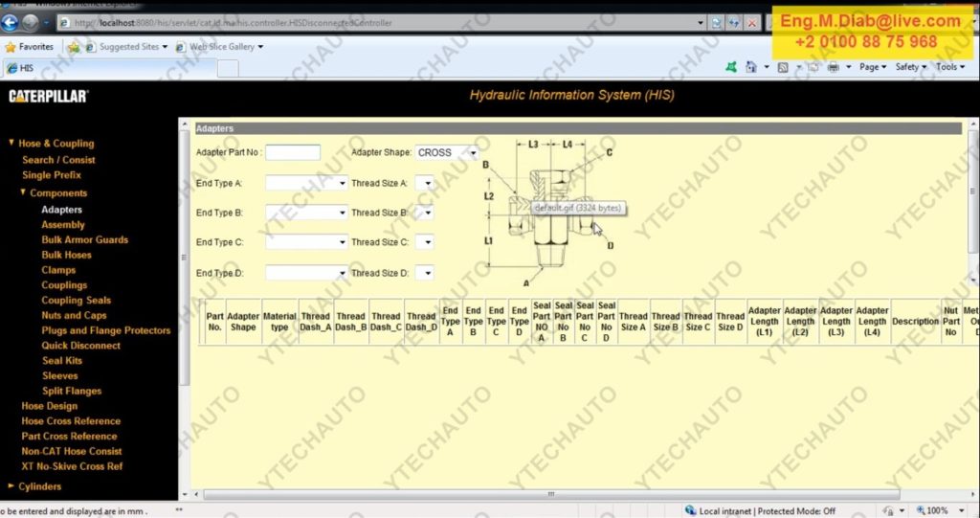Image resolution: width=980 pixels, height=518 pixels.
Task: Open Plugs and Flange Protectors link
Action: [x=106, y=330]
